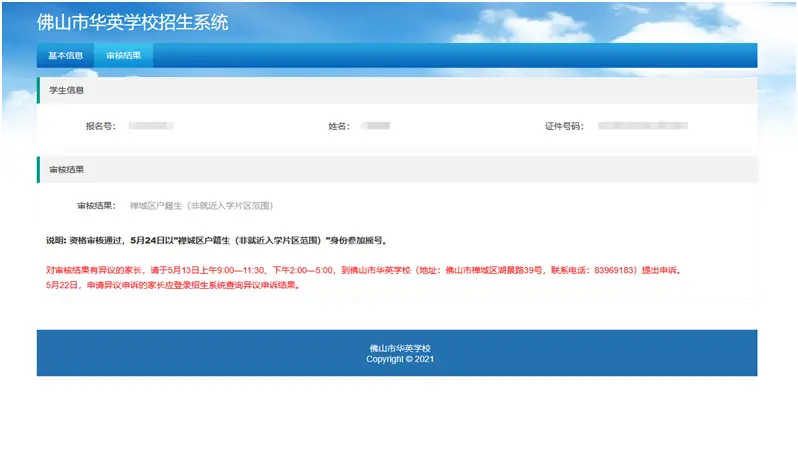Select the blurred 姓名 value

pyautogui.click(x=376, y=127)
